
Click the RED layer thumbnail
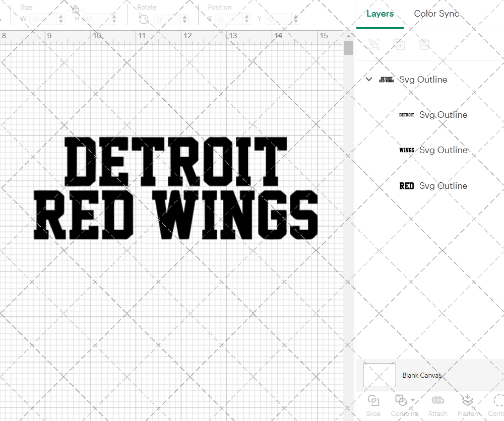pos(407,186)
